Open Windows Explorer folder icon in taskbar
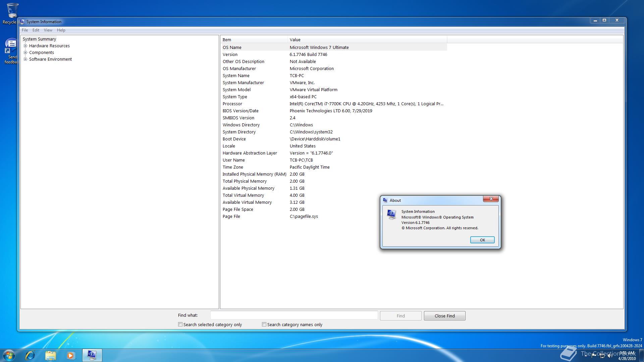Screen dimensions: 644x362 point(50,355)
